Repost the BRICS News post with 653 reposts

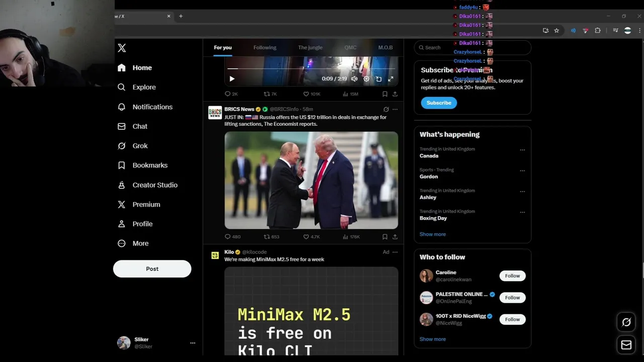pos(271,237)
